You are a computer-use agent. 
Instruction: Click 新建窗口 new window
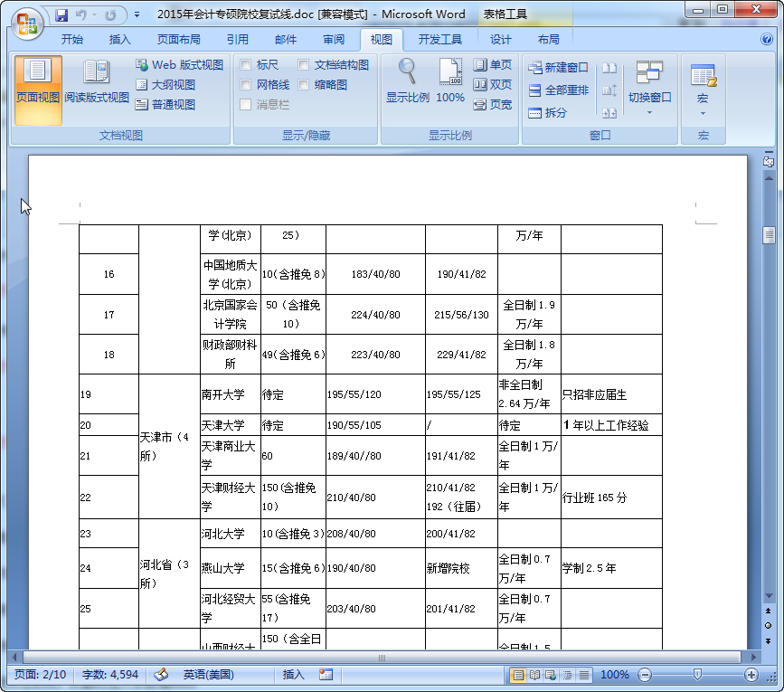pos(559,68)
